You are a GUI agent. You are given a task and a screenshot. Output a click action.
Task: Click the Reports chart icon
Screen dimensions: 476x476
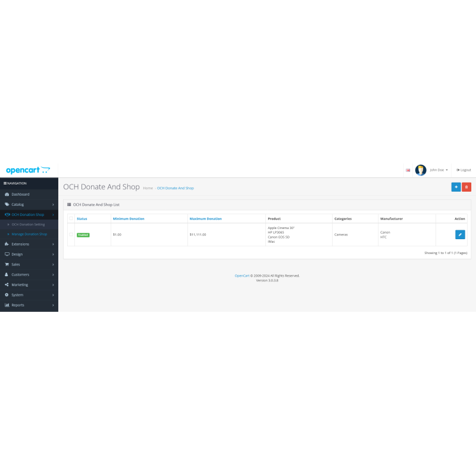pos(7,305)
